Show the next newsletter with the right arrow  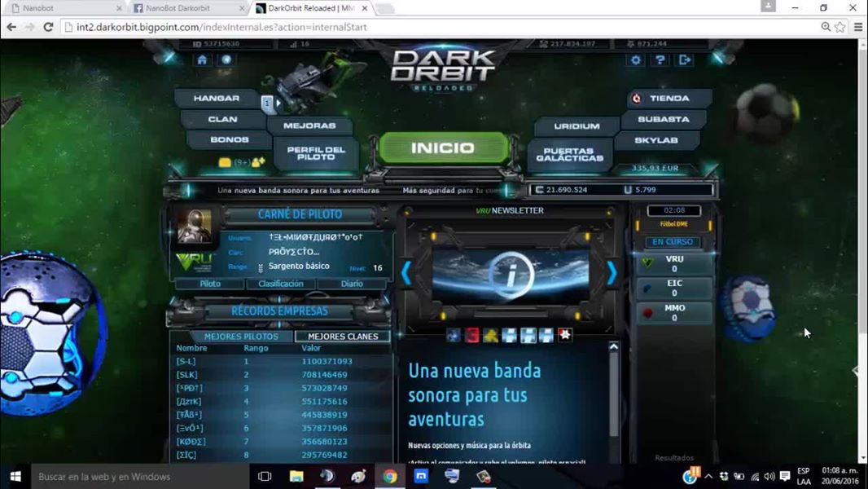[x=612, y=272]
